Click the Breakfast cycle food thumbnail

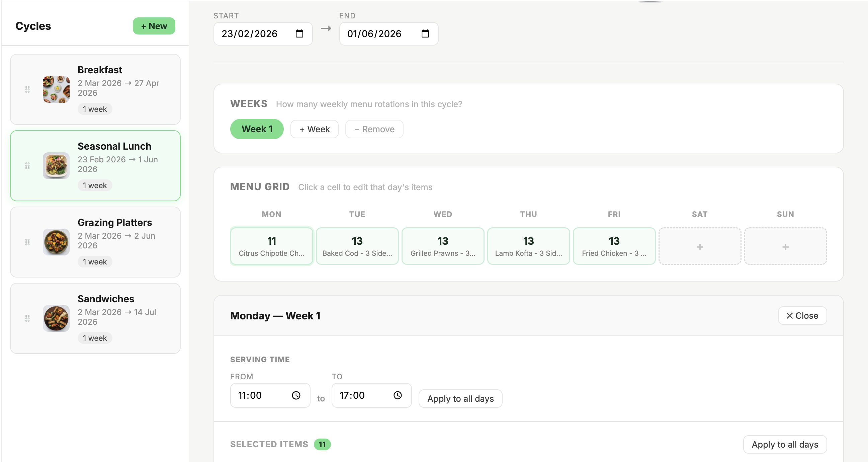point(56,89)
